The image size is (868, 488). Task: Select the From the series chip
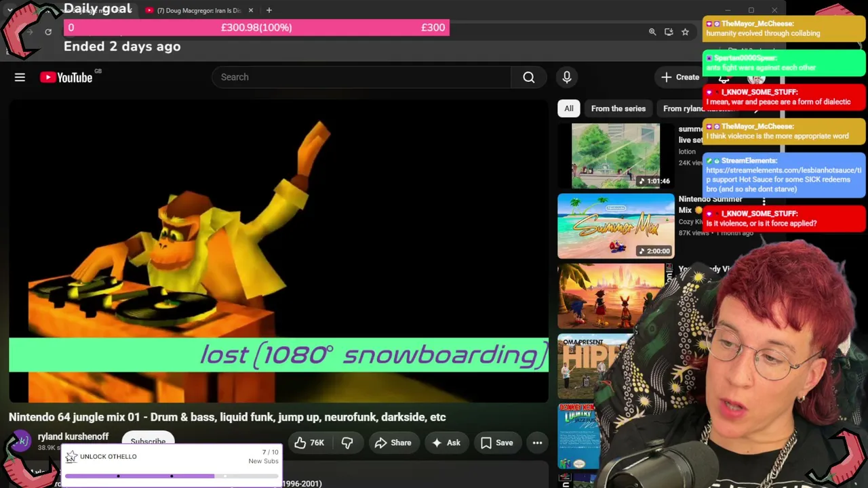click(618, 108)
